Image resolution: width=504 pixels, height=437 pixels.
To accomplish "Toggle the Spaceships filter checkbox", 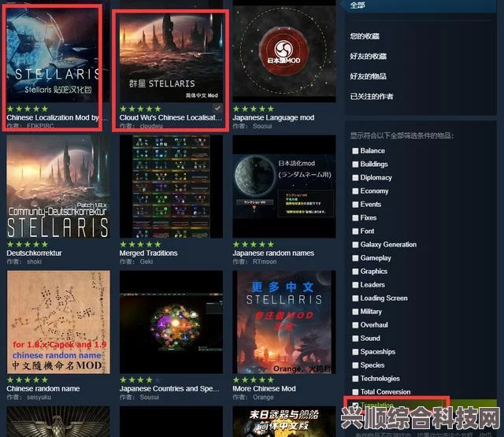I will (x=355, y=352).
